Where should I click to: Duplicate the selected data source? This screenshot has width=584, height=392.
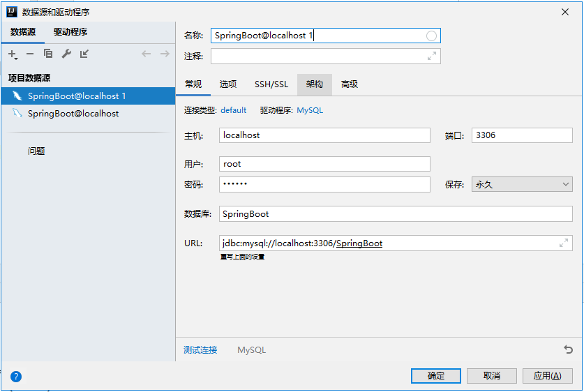(48, 54)
